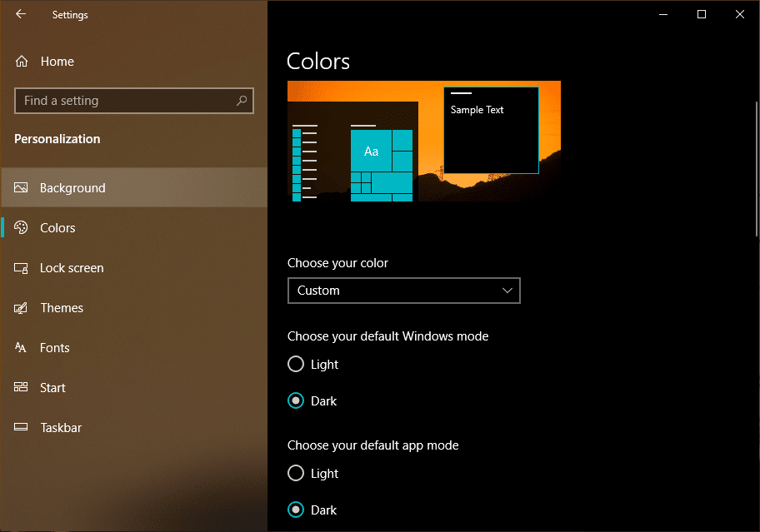Select Dark for default app mode
This screenshot has height=532, width=760.
(296, 510)
